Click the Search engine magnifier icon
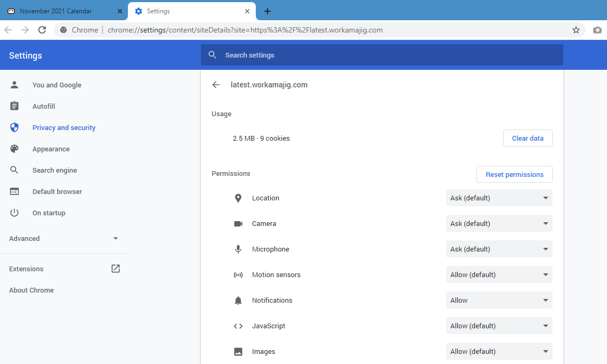 14,170
